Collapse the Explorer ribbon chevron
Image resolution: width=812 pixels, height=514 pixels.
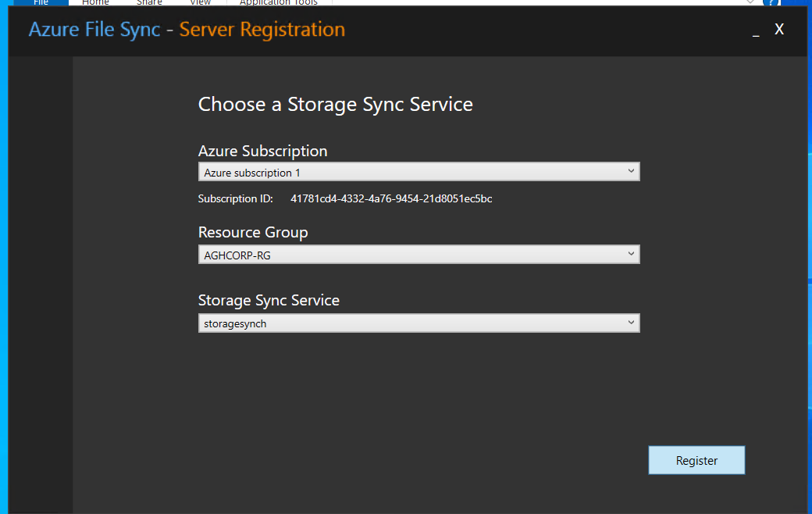750,2
